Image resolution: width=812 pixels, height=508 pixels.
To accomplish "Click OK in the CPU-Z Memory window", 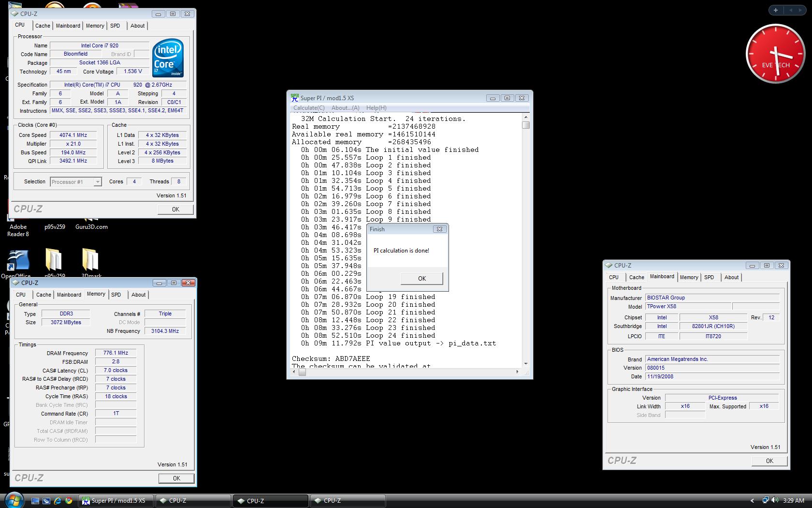I will pos(176,478).
